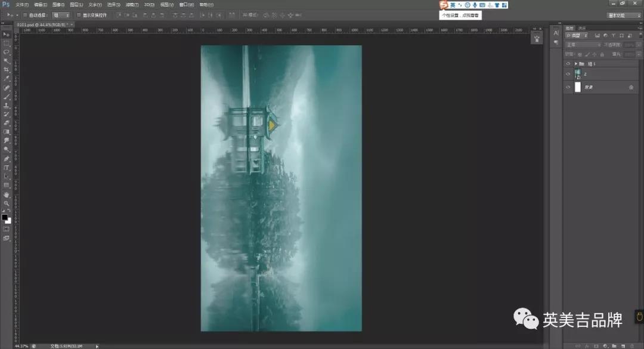Image resolution: width=644 pixels, height=349 pixels.
Task: Select the Horizontal Type tool
Action: (6, 168)
